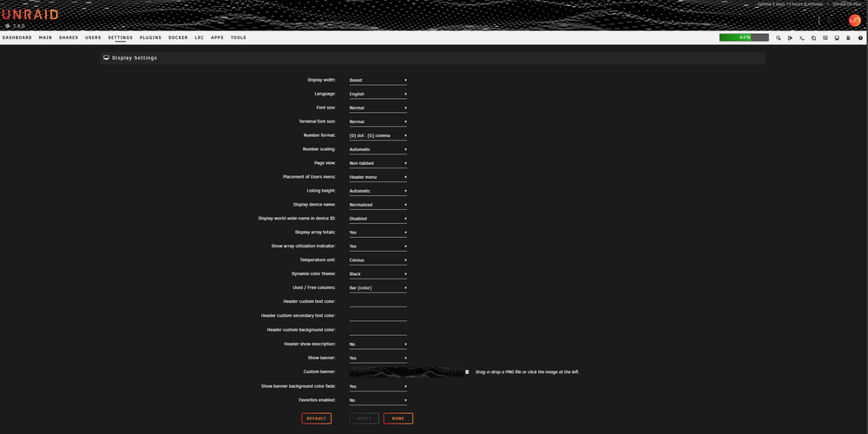Toggle the help icon in navbar
868x434 pixels.
[860, 37]
